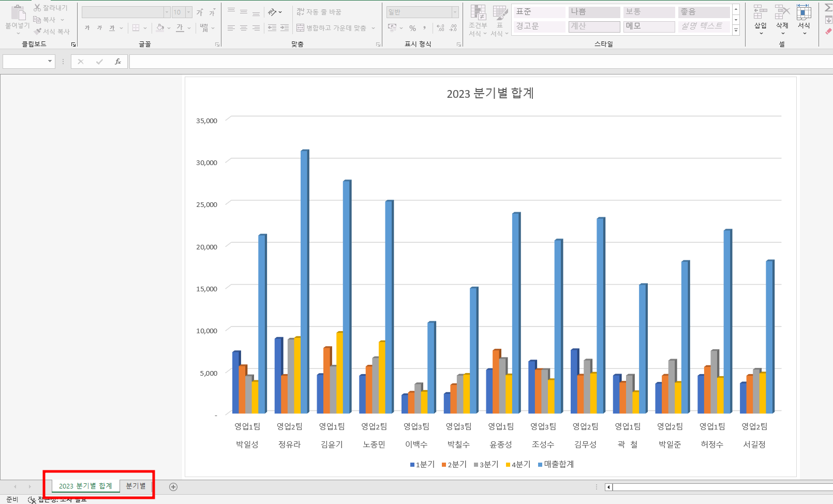Screen dimensions: 833x504
Task: Apply percent style (%)
Action: pyautogui.click(x=412, y=28)
